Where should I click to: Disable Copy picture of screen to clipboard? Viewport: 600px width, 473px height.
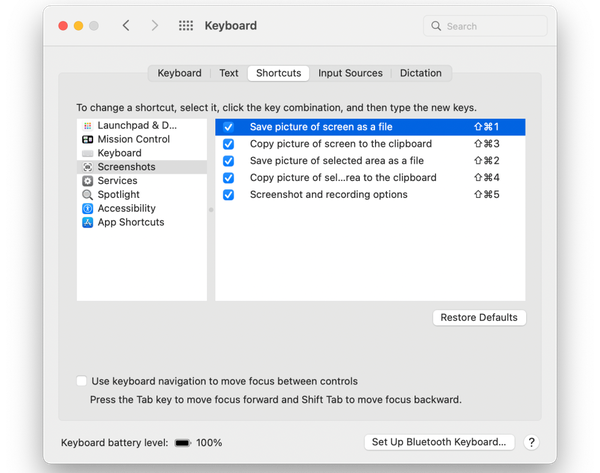(229, 144)
